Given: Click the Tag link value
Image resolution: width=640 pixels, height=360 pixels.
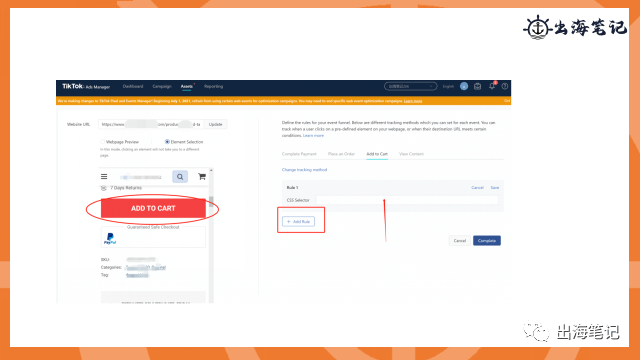Looking at the screenshot, I should [137, 275].
